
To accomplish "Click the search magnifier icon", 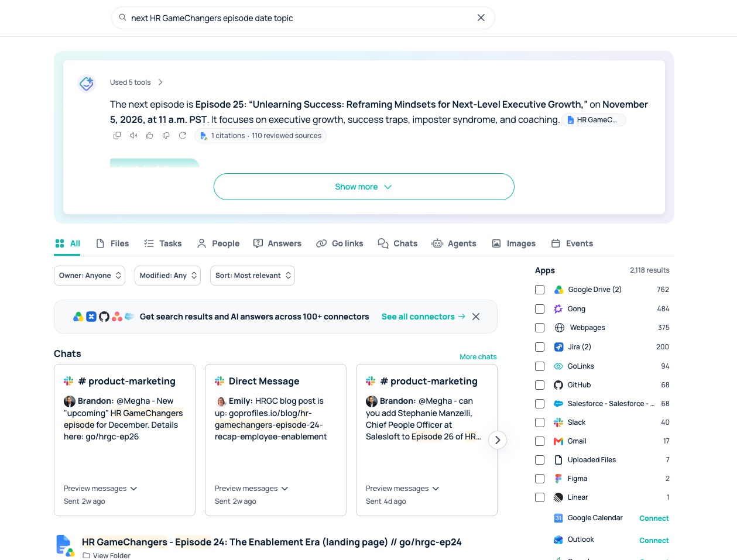I will [x=122, y=18].
